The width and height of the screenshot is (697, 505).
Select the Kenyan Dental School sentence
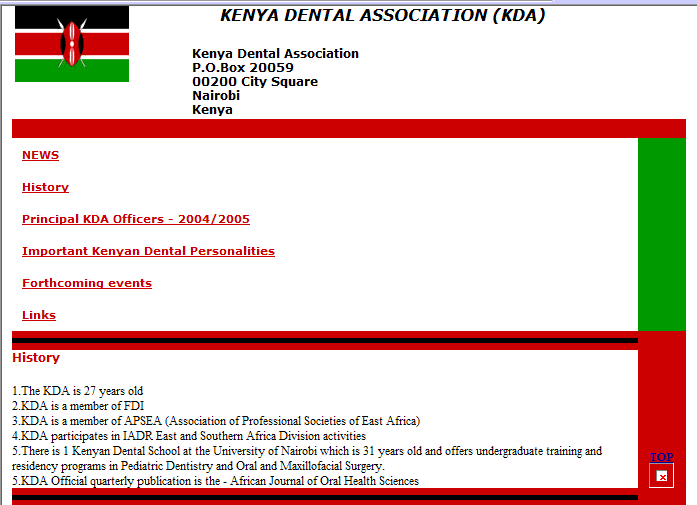point(307,458)
